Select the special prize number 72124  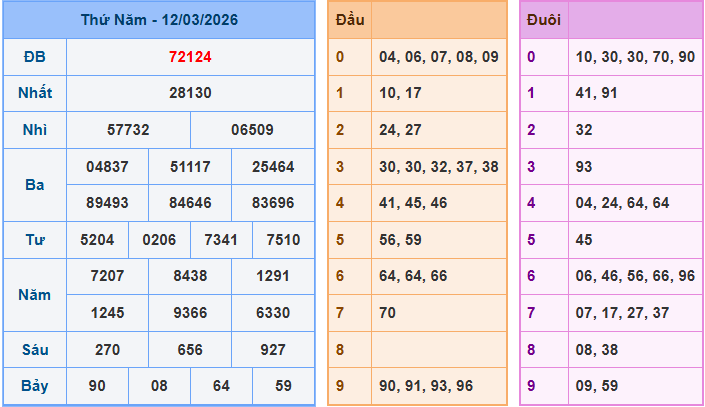190,56
